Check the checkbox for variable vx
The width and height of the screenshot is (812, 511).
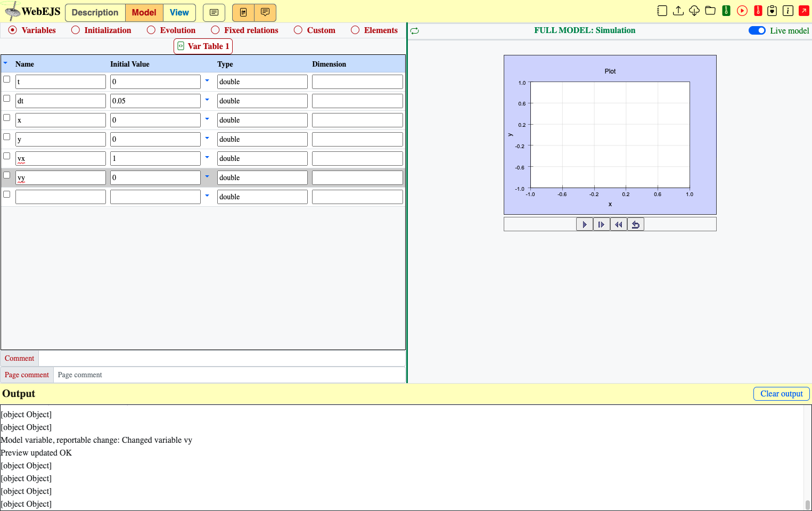click(x=7, y=156)
